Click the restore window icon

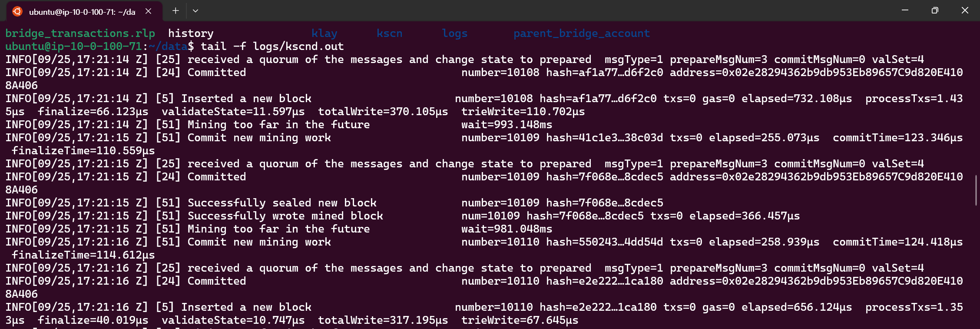934,10
